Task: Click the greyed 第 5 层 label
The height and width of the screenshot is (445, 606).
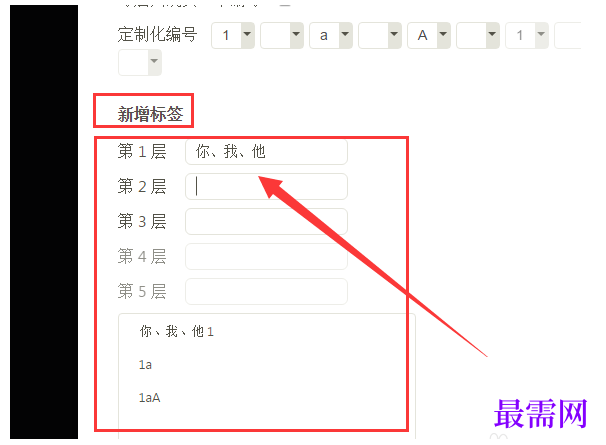Action: coord(142,291)
